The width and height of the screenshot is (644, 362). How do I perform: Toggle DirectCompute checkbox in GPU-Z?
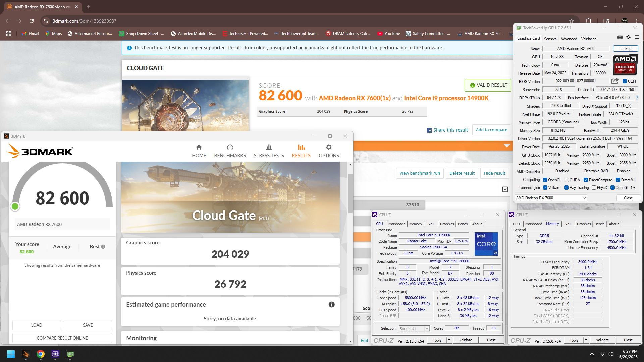(x=586, y=180)
